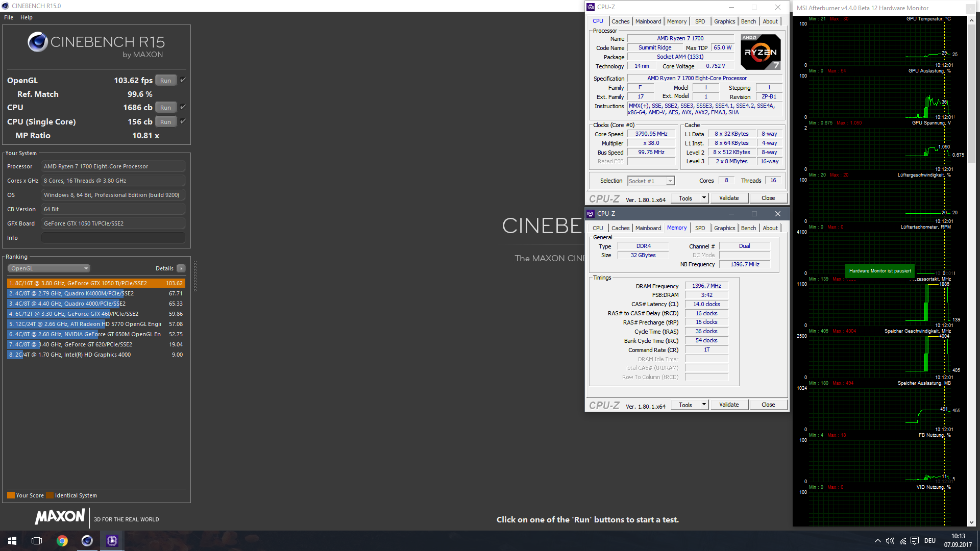980x551 pixels.
Task: Click the Cinebench CPU Run button
Action: point(165,108)
